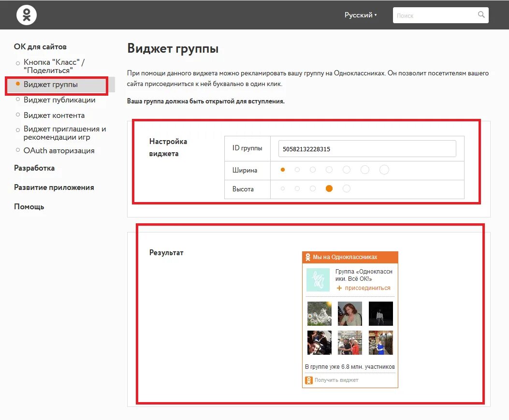Select the largest Высота radio option
This screenshot has width=509, height=420.
tap(347, 188)
